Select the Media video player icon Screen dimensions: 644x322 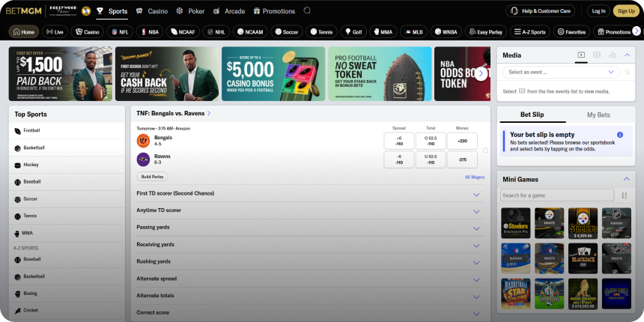pos(581,55)
